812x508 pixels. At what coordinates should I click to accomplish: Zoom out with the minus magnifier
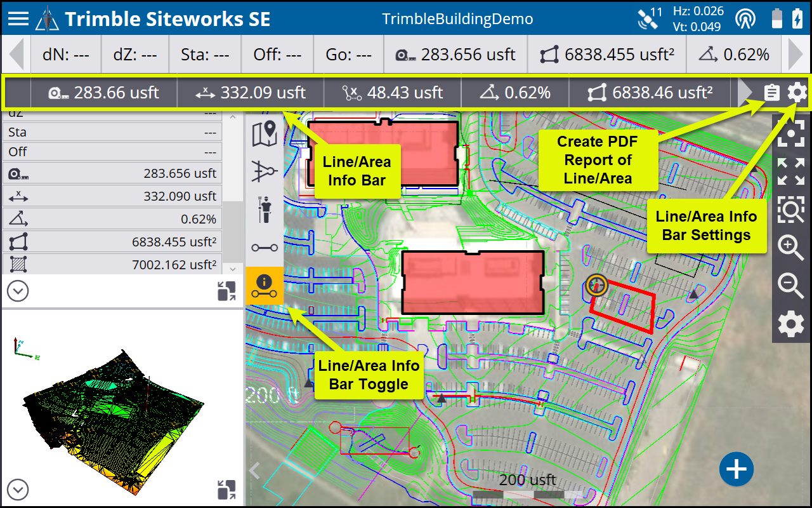(x=791, y=286)
